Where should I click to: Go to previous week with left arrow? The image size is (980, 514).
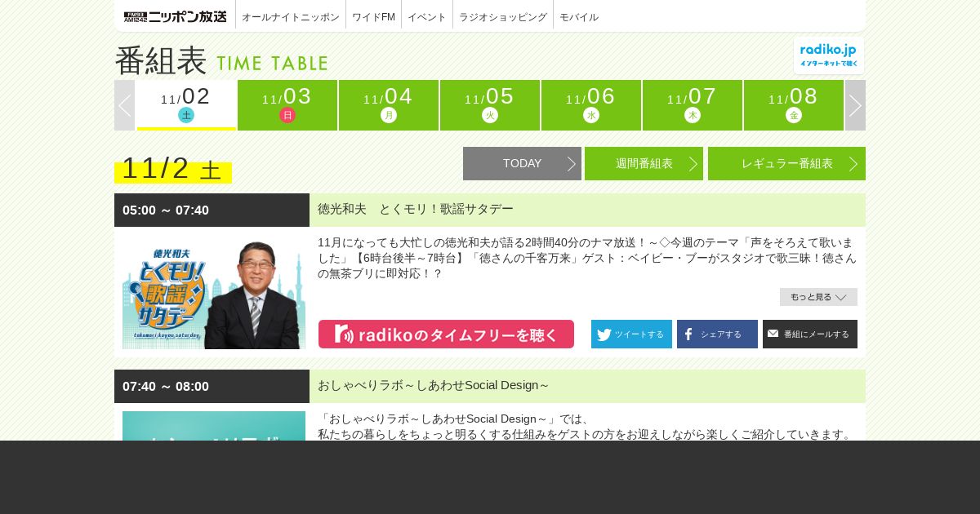(x=124, y=105)
